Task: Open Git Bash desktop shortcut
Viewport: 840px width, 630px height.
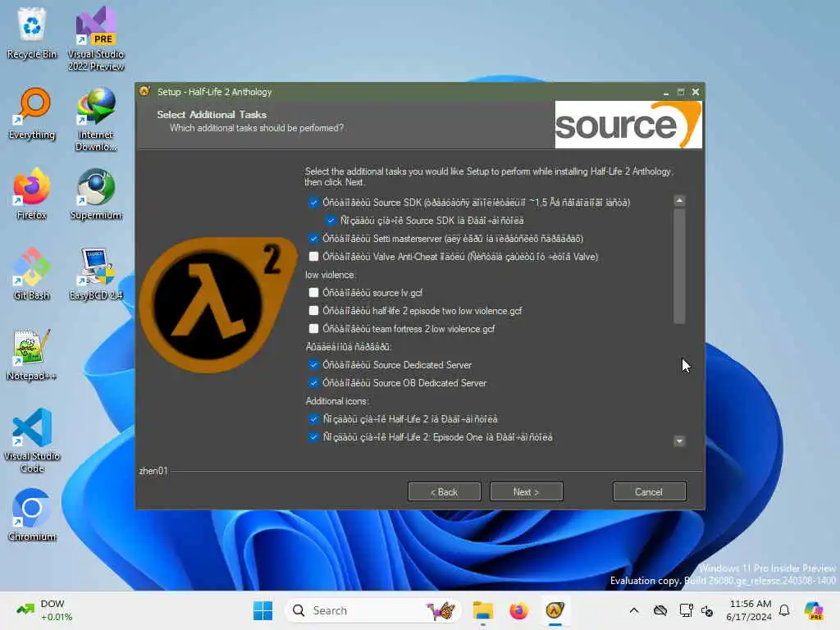Action: pos(32,274)
